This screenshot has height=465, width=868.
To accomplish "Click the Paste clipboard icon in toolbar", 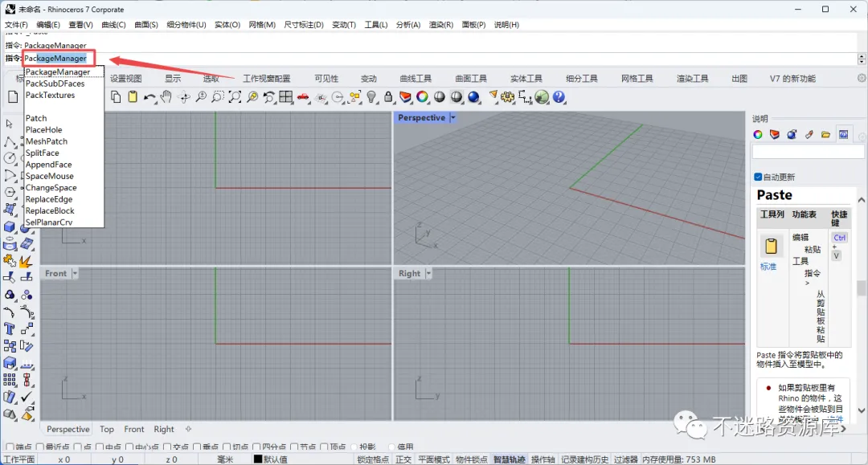I will tap(133, 97).
